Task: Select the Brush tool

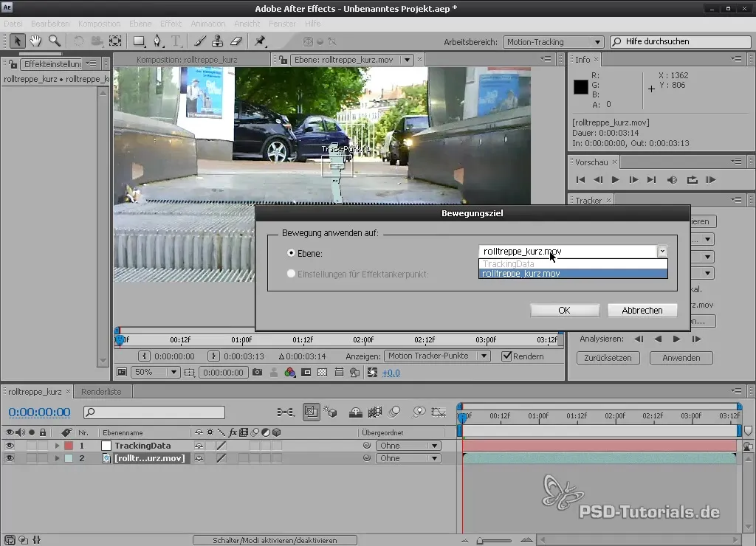Action: tap(199, 41)
